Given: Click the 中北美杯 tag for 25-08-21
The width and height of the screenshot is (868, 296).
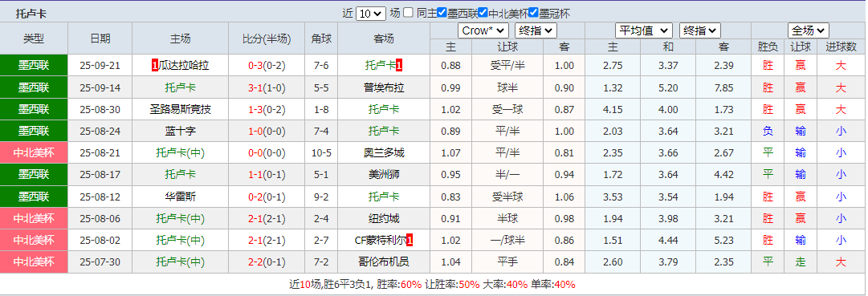Looking at the screenshot, I should tap(34, 153).
